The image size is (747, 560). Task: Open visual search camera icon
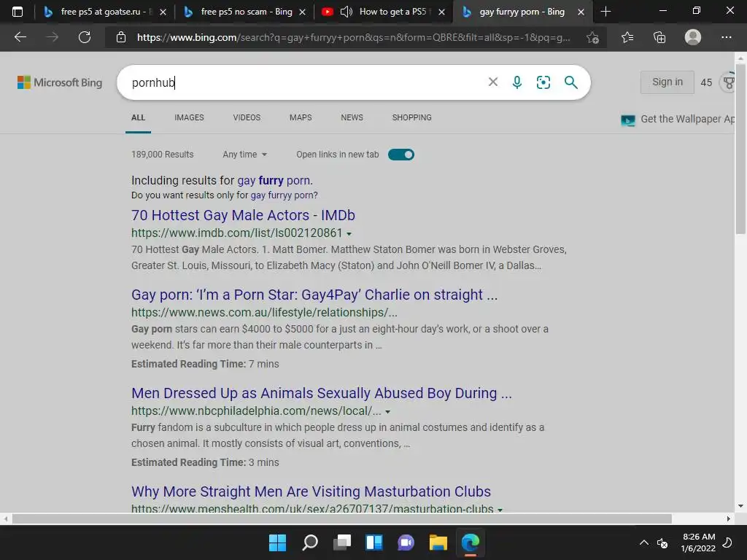point(543,82)
